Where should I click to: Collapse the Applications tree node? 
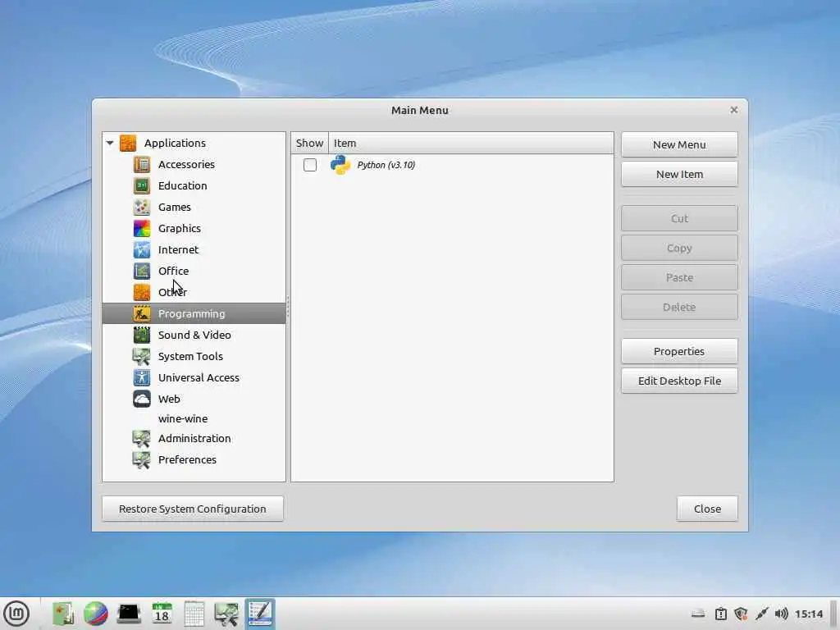point(110,143)
